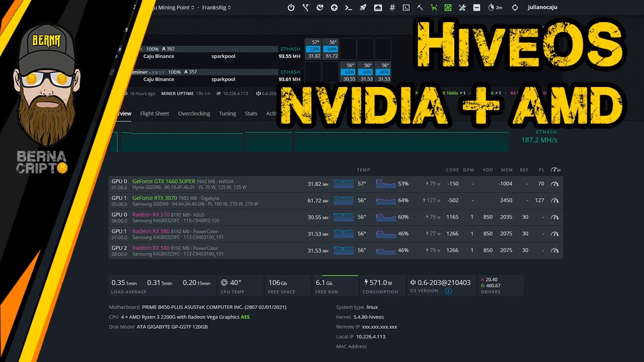Switch to the Overclocking tab
Image resolution: width=644 pixels, height=362 pixels.
tap(194, 114)
